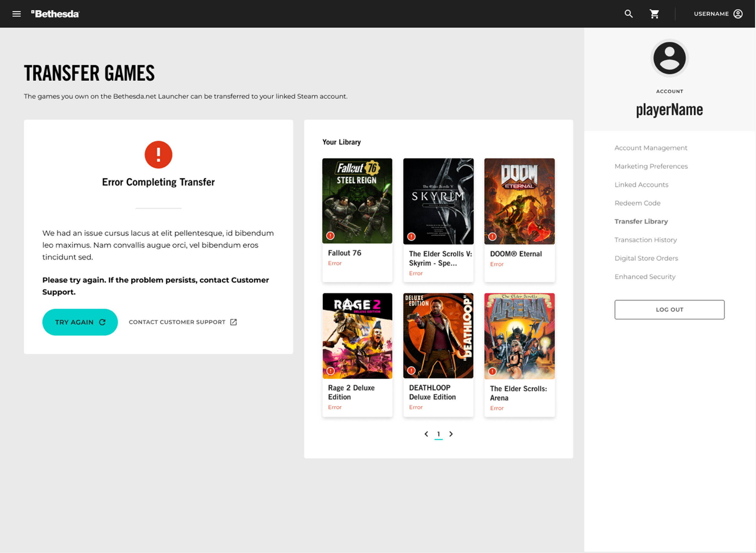Select page 1 in the library pagination
The width and height of the screenshot is (756, 553).
point(438,435)
